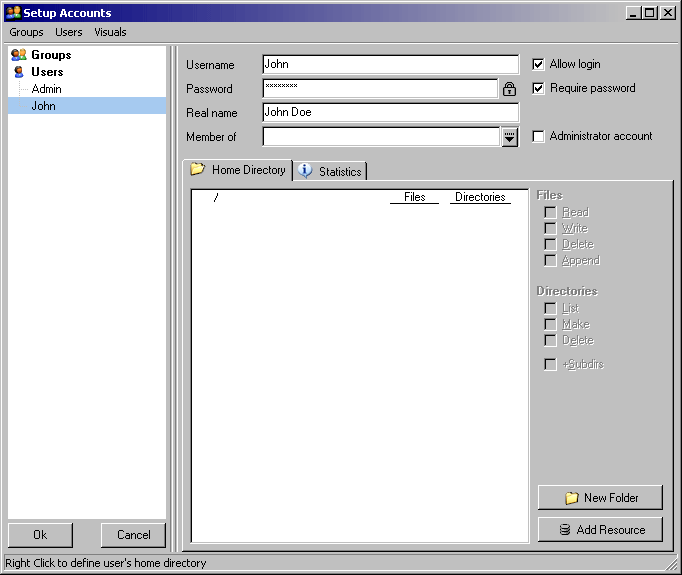Maximize the Setup Accounts window
The width and height of the screenshot is (682, 575).
649,13
